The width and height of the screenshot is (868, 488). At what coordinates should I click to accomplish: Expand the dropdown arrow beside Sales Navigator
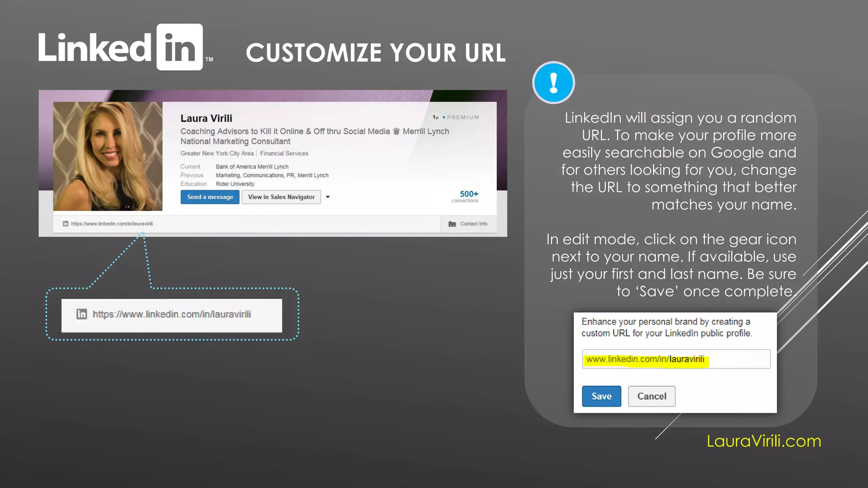(x=328, y=197)
